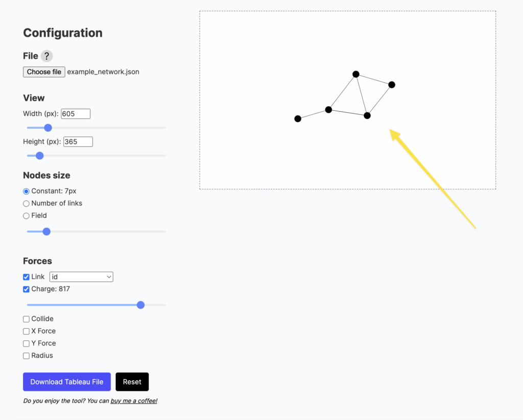This screenshot has width=523, height=420.
Task: Click the Choose file button
Action: (x=44, y=72)
